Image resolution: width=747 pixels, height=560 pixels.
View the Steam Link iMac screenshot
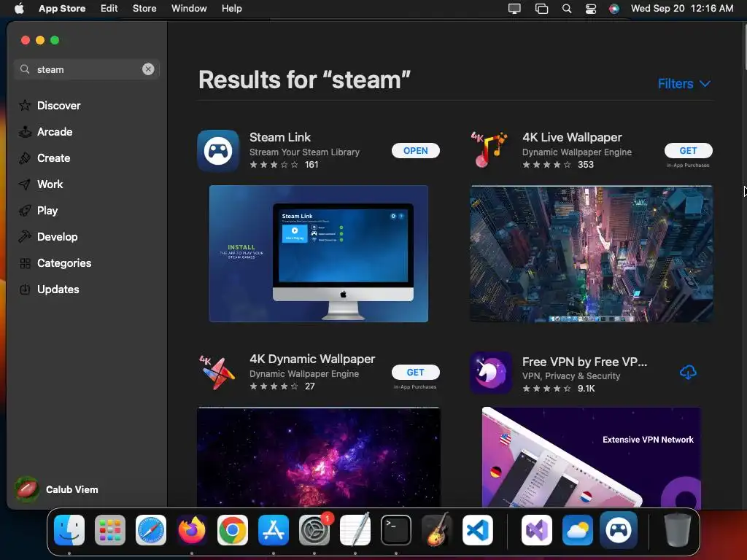click(319, 254)
